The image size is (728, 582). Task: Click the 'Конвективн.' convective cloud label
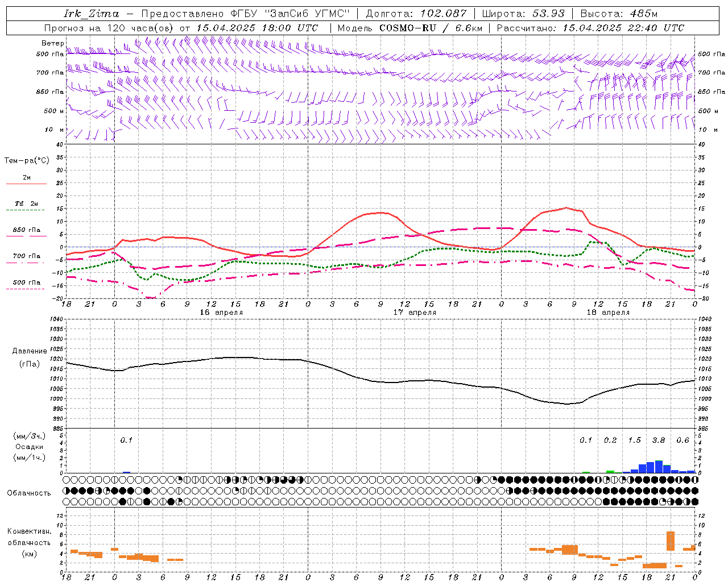(x=30, y=531)
